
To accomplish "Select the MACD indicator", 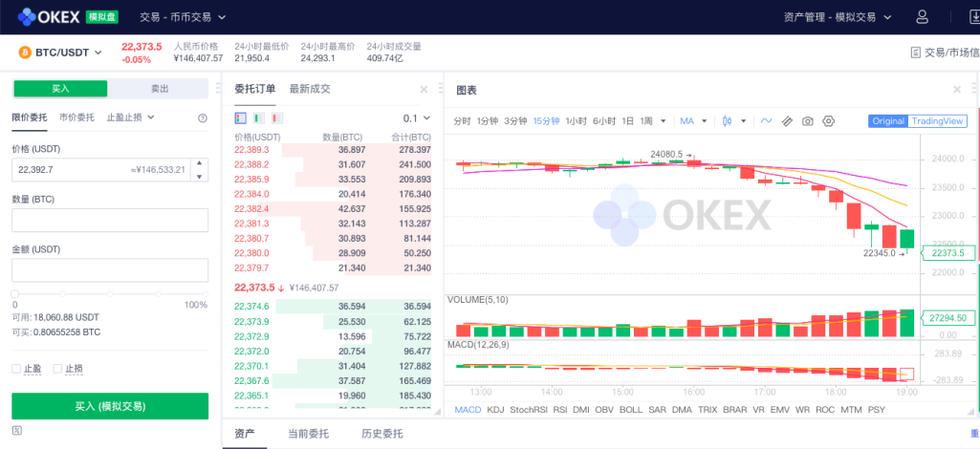I will pyautogui.click(x=468, y=410).
